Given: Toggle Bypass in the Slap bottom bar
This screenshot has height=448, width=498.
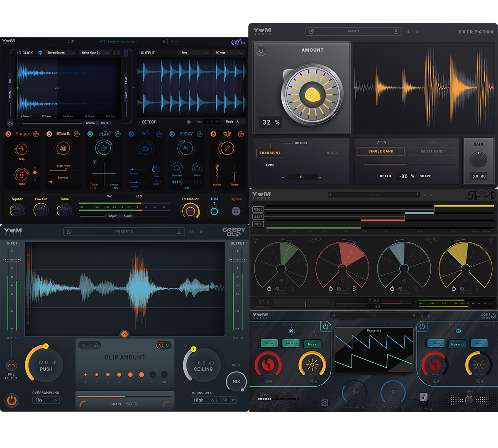Looking at the screenshot, I should coord(236,210).
